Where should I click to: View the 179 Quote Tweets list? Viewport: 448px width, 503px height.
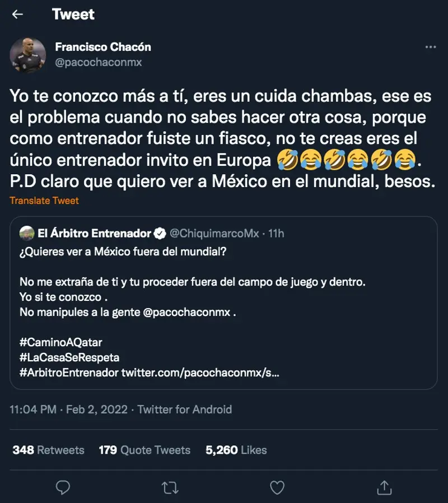[144, 450]
